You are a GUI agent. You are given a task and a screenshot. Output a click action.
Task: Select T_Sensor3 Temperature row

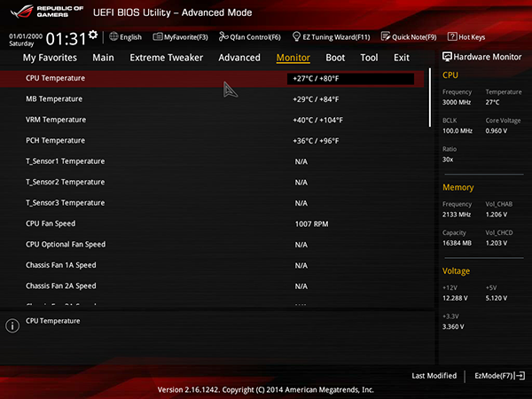coord(212,203)
